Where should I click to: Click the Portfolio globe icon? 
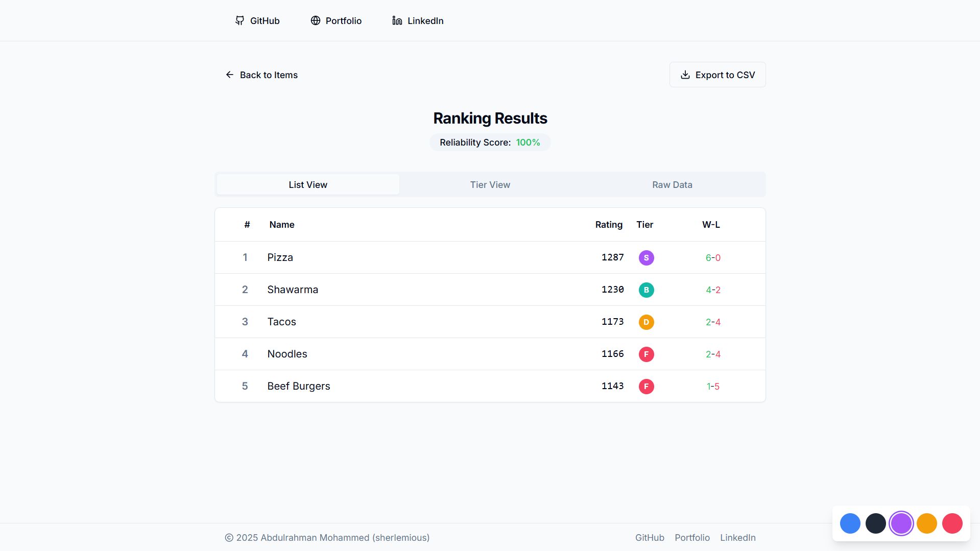coord(316,20)
